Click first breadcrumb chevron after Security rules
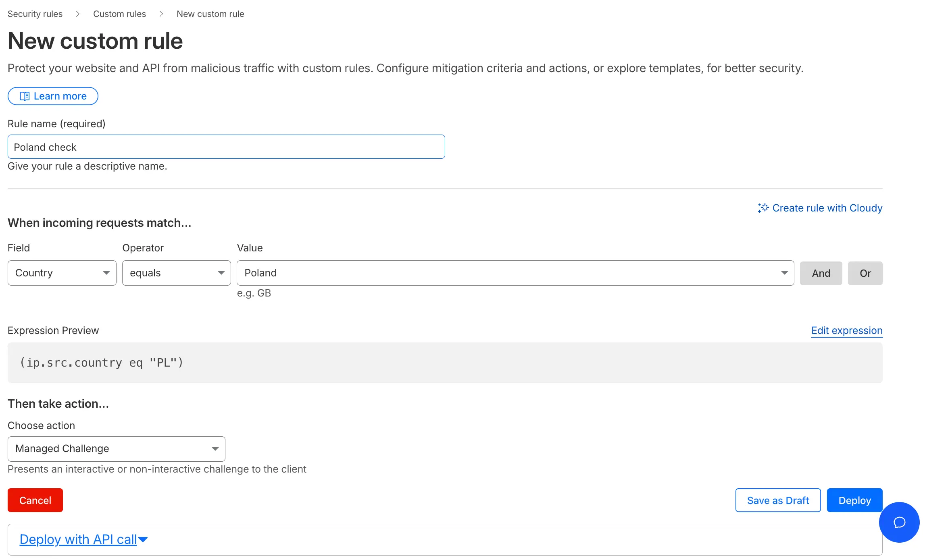This screenshot has width=925, height=560. (78, 14)
